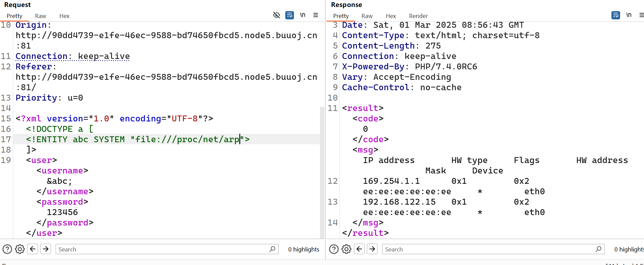Viewport: 644px width, 265px height.
Task: Click the Vary: Accept-Encoding header
Action: [397, 77]
